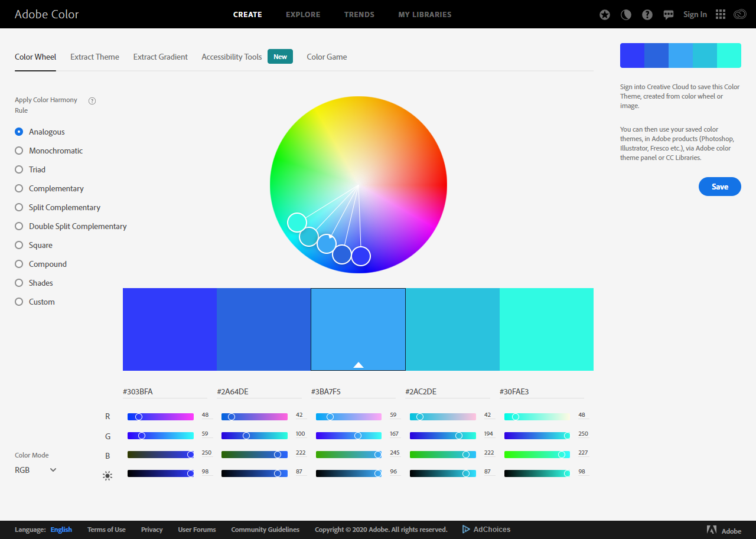Edit the G value 100 field
This screenshot has height=539, width=756.
coord(301,435)
